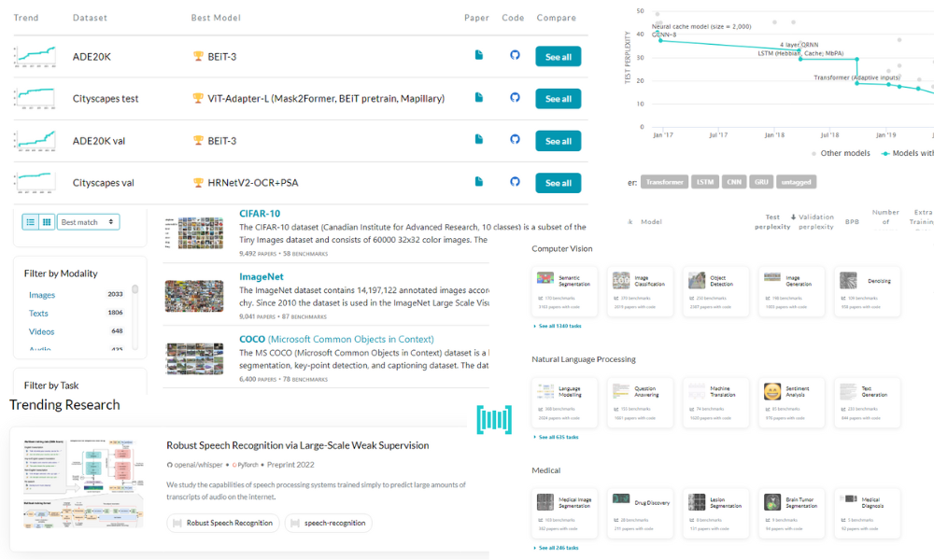The image size is (934, 560).
Task: Open the Machine Translation task card
Action: [x=716, y=402]
